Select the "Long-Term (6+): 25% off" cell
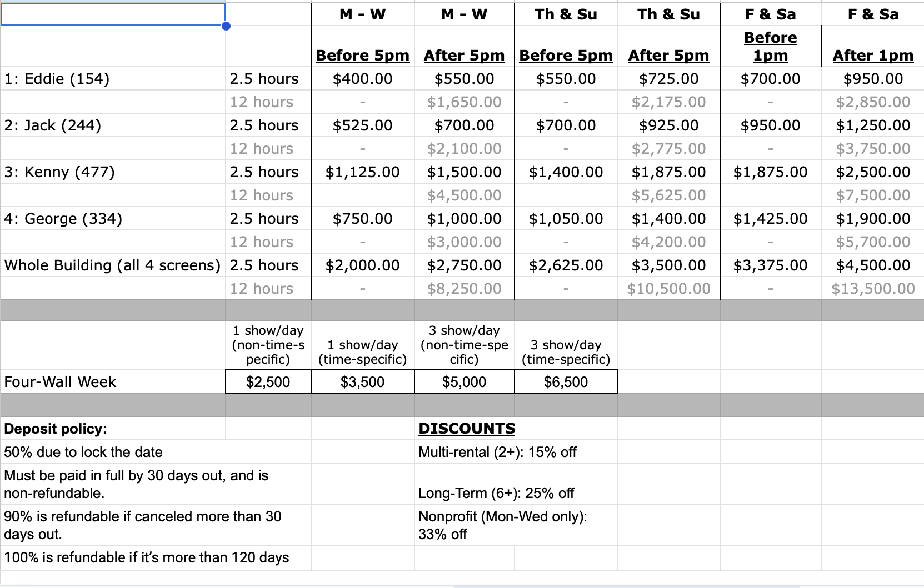924x588 pixels. [496, 493]
